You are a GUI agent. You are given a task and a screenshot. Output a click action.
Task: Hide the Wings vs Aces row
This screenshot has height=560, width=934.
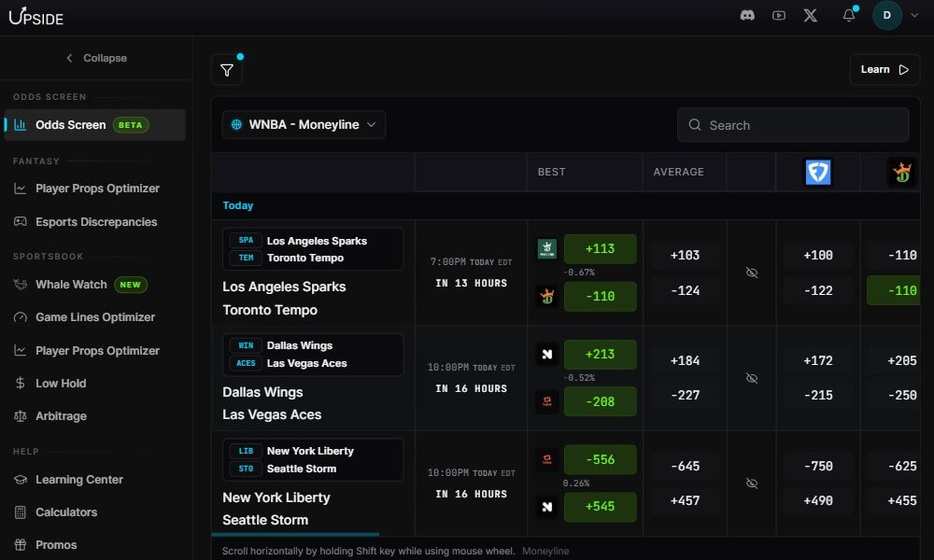tap(752, 378)
